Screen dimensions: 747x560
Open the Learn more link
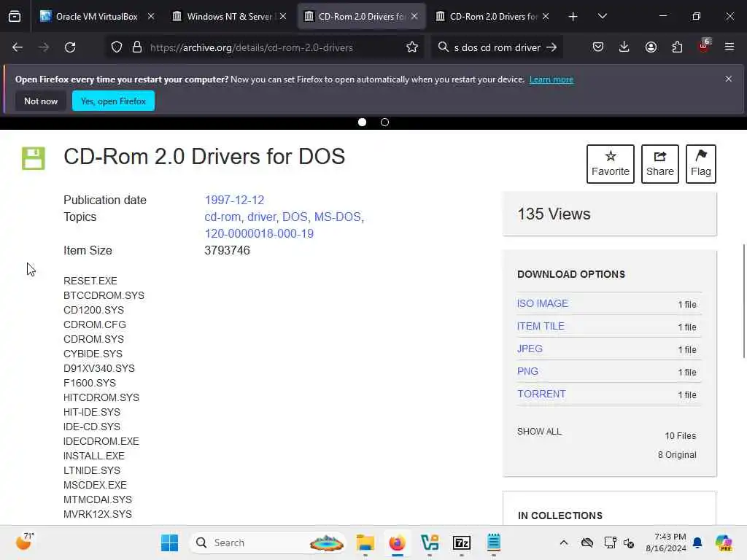tap(551, 79)
